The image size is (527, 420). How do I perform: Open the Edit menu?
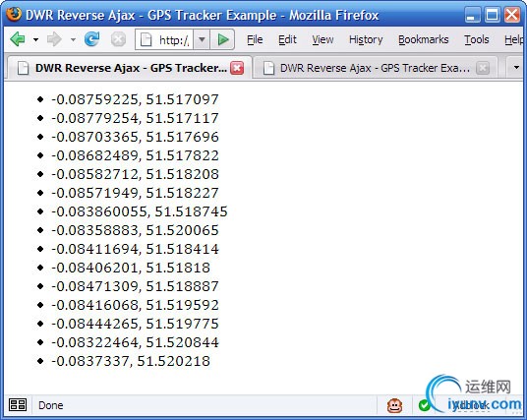[x=287, y=39]
